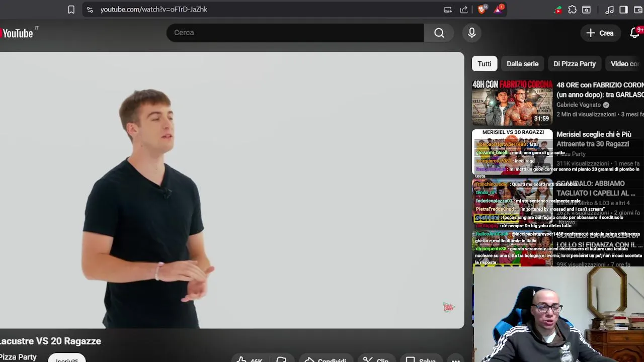Open the Brave Wallet icon
This screenshot has width=644, height=362.
[x=638, y=10]
